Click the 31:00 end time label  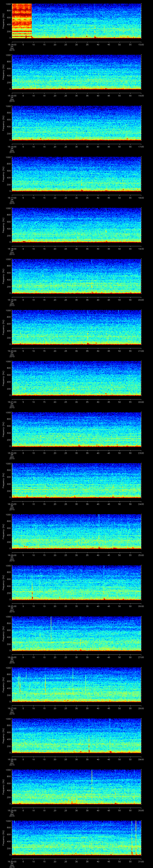141,861
